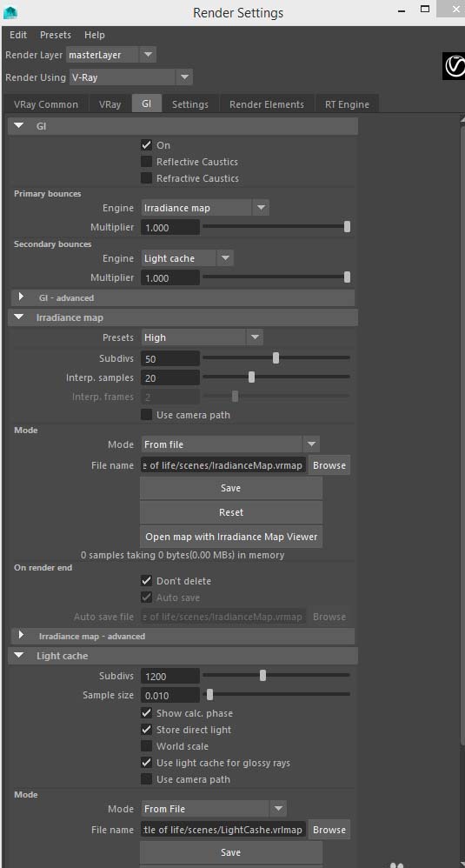The height and width of the screenshot is (868, 465).
Task: Collapse the GI section triangle
Action: click(19, 126)
